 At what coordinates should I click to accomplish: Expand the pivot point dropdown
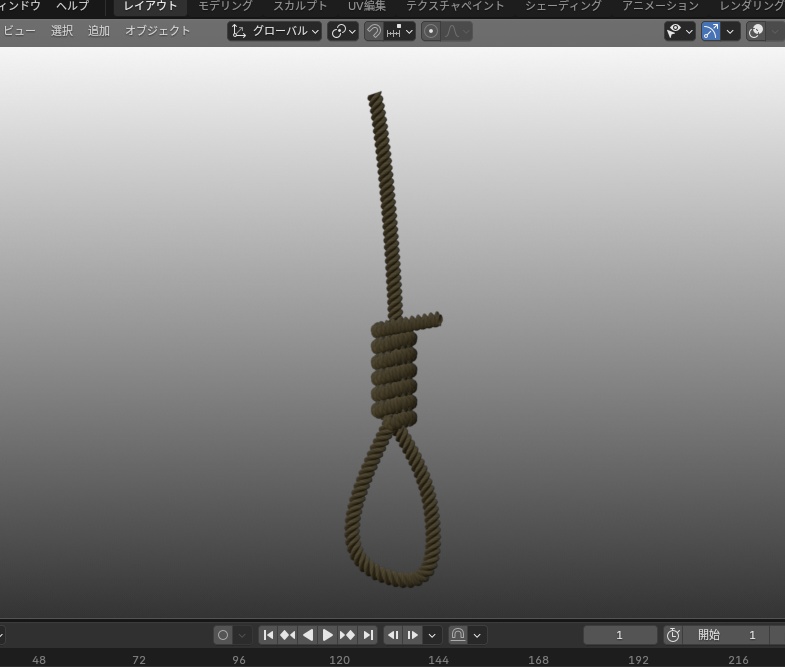click(343, 31)
